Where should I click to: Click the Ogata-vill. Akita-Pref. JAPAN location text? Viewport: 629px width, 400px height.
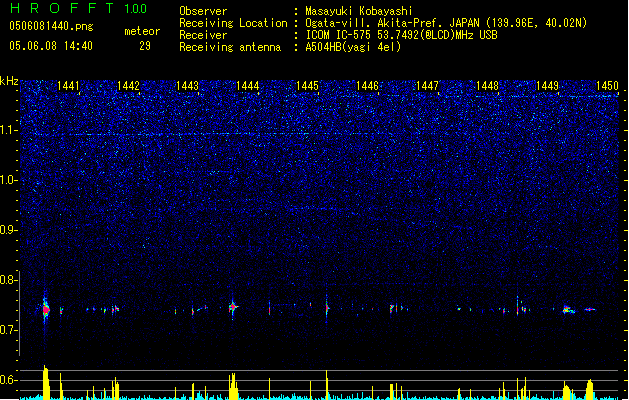(x=446, y=23)
